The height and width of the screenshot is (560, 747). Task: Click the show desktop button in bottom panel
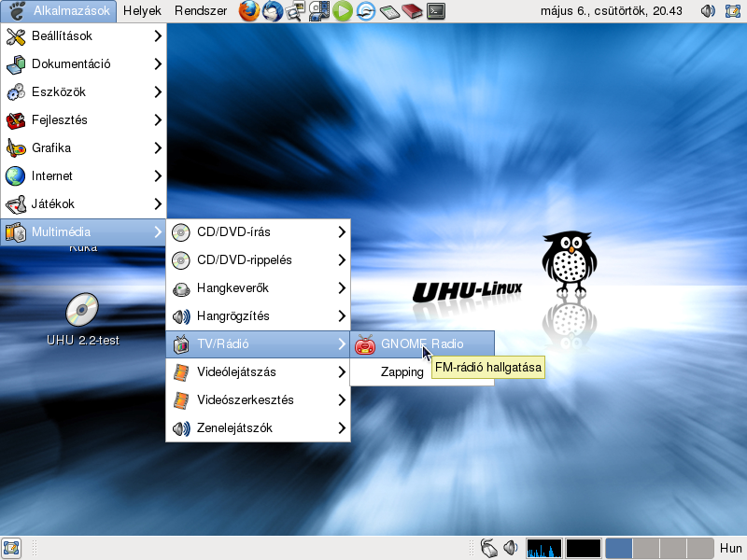coord(11,548)
